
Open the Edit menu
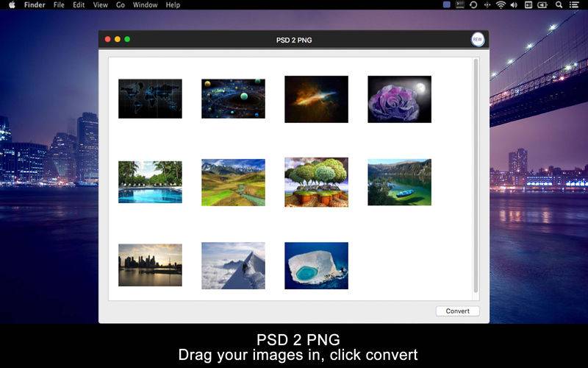click(79, 5)
